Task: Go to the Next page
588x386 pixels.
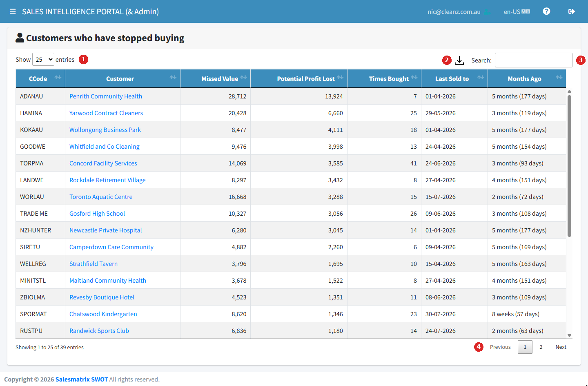Action: tap(561, 347)
